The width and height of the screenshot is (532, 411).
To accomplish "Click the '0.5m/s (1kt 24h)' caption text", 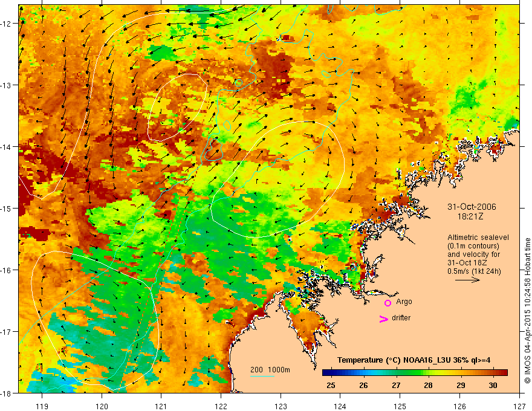I will [474, 271].
